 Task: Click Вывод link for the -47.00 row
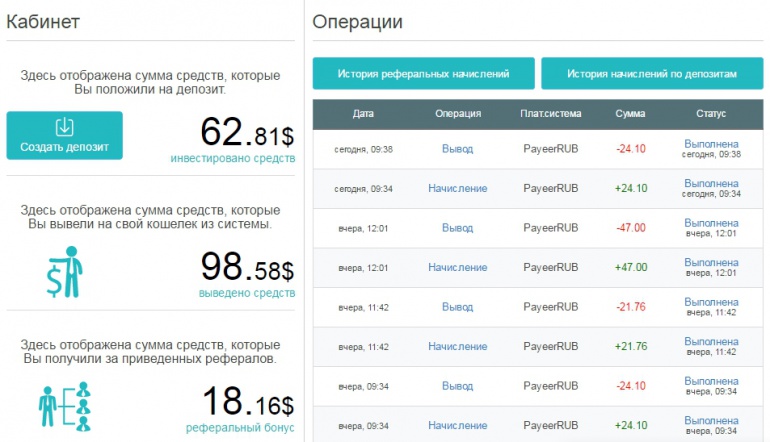[x=457, y=228]
